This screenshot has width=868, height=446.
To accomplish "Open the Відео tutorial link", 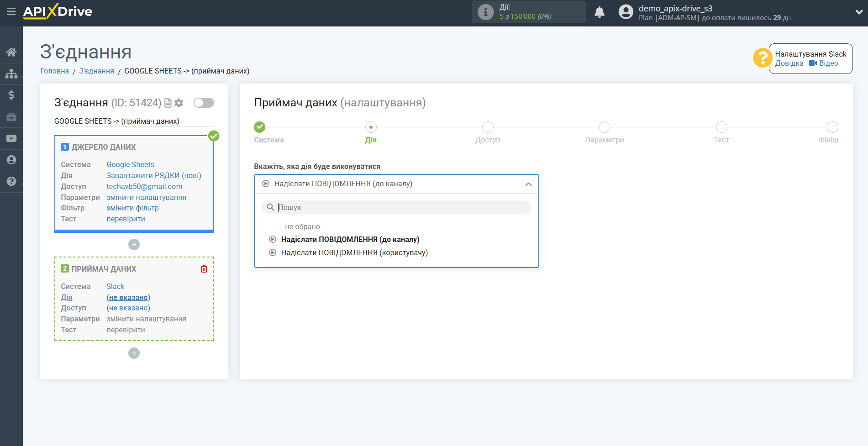I will (824, 63).
